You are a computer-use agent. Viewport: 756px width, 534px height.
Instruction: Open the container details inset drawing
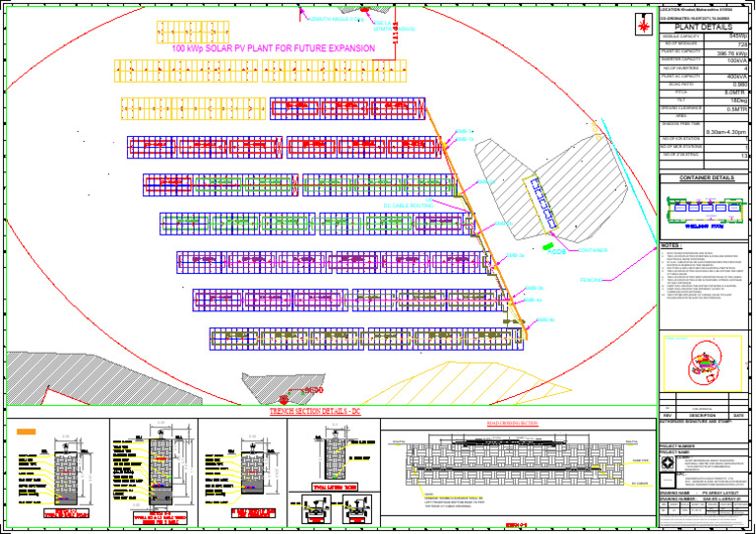704,211
